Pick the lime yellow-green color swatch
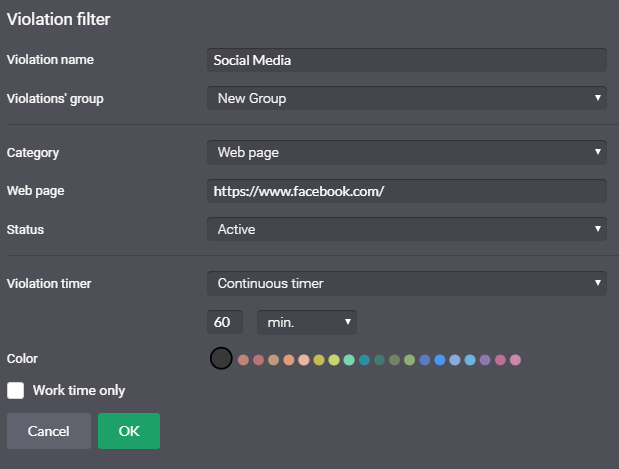The image size is (619, 469). coord(334,360)
